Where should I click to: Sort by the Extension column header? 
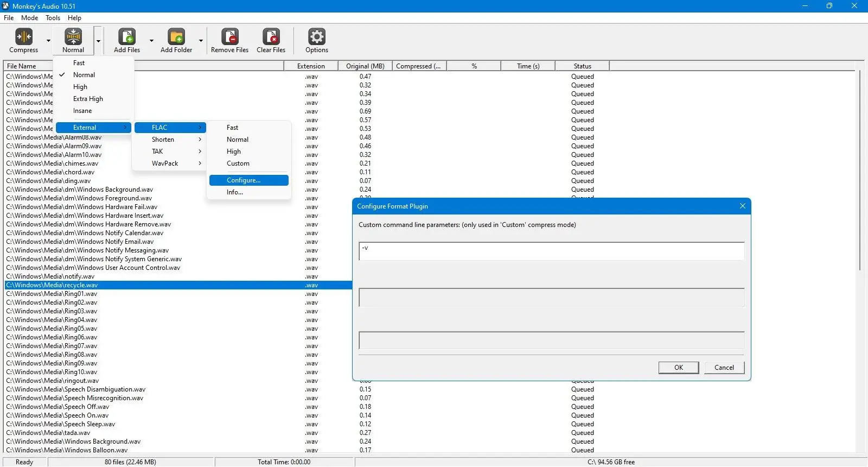click(311, 66)
